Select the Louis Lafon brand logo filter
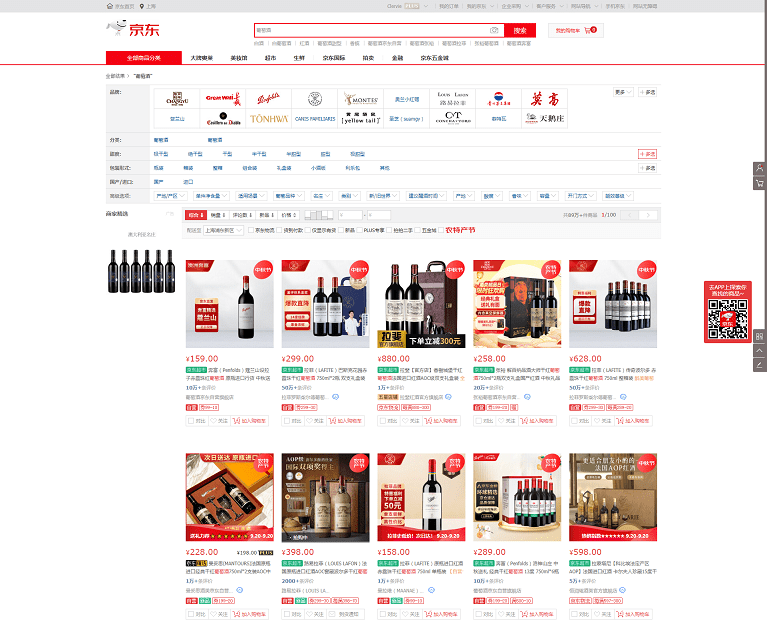Viewport: 767px width, 628px height. 453,99
